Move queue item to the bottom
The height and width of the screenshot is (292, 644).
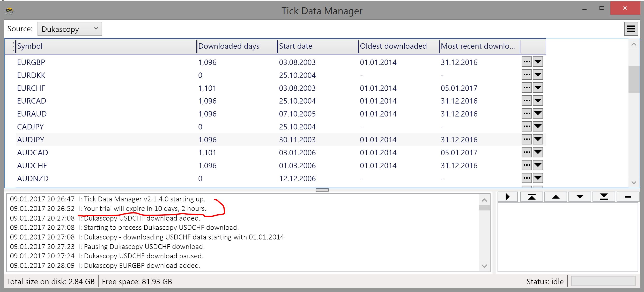pyautogui.click(x=604, y=197)
